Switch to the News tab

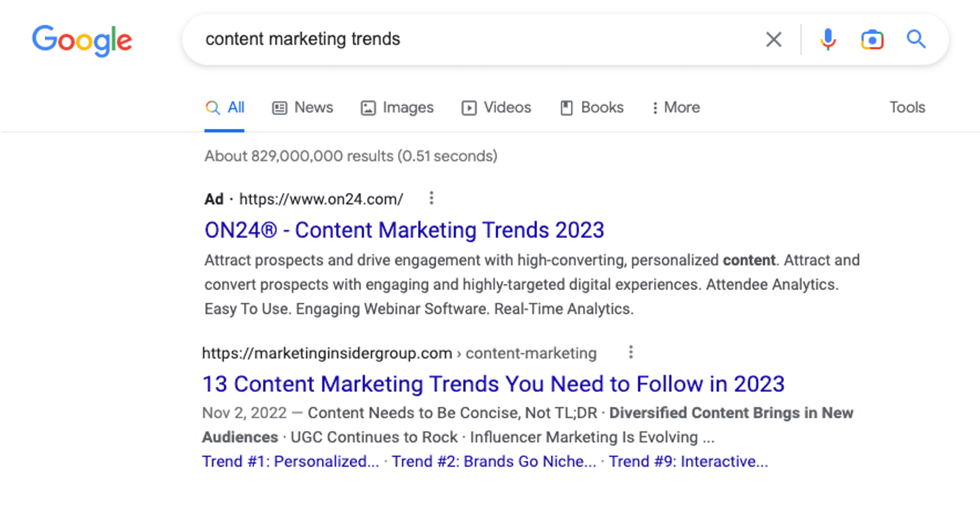point(303,108)
